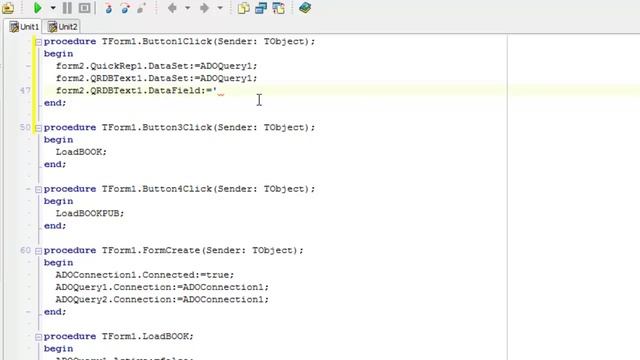Collapse the FormCreate procedure fold

38,251
